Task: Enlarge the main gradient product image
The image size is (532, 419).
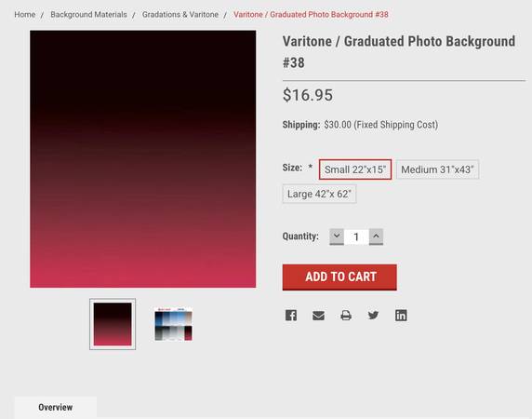Action: click(x=143, y=159)
